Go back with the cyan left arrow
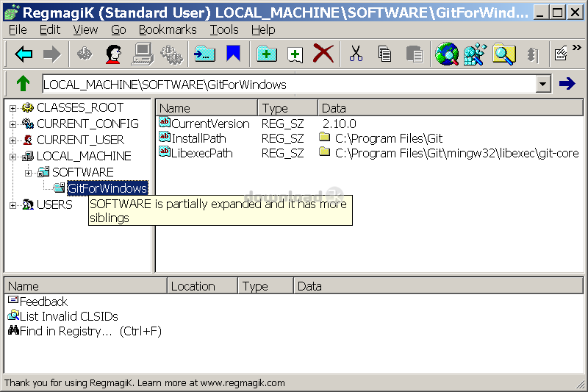The height and width of the screenshot is (392, 588). click(24, 54)
